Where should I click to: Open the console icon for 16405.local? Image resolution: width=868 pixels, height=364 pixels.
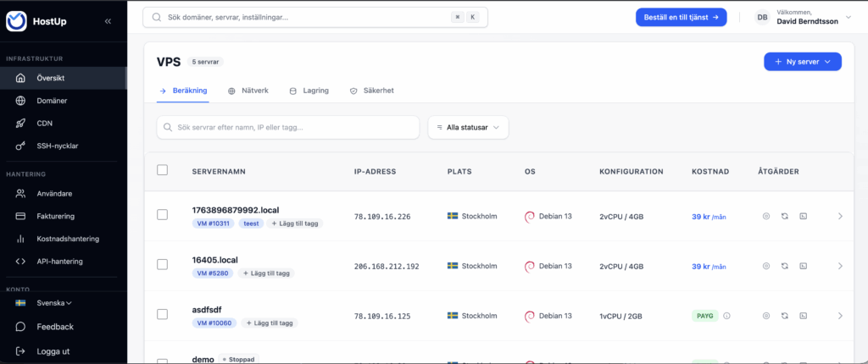tap(803, 266)
